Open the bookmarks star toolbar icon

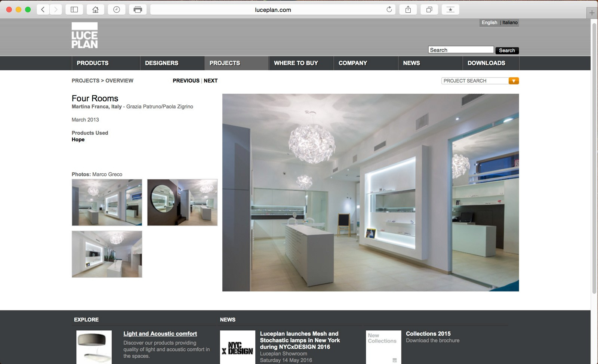pyautogui.click(x=450, y=10)
